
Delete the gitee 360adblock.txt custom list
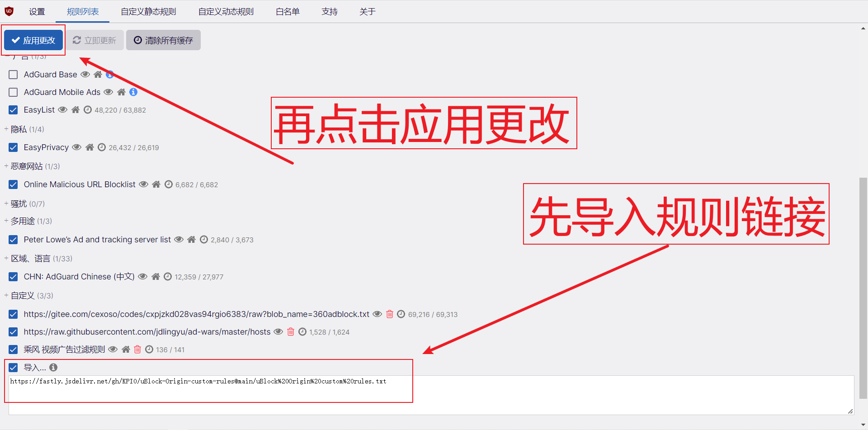pyautogui.click(x=390, y=314)
